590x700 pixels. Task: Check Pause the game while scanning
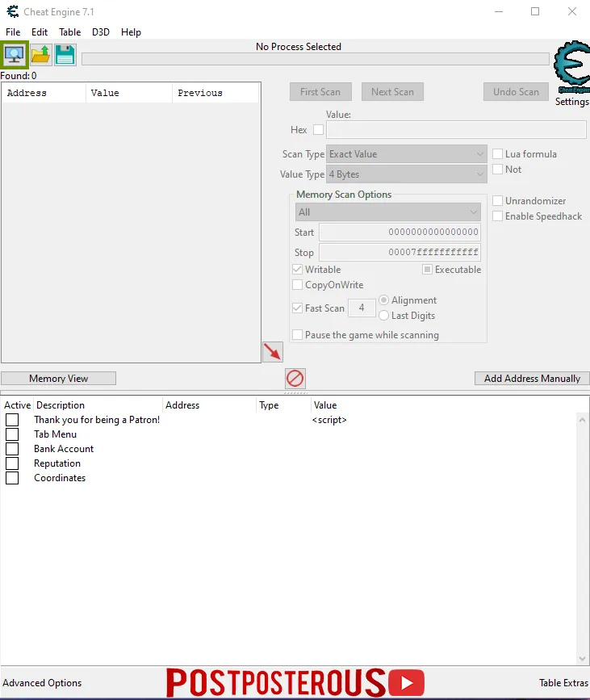297,334
